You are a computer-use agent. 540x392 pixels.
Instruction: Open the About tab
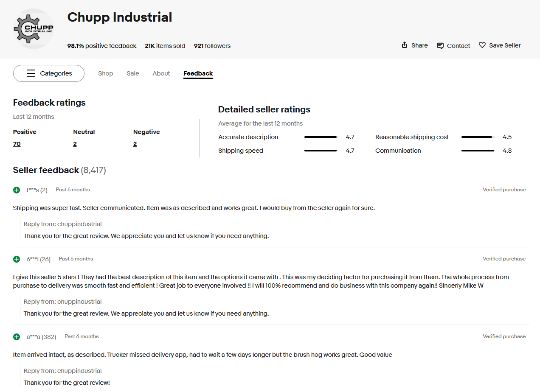click(x=161, y=73)
